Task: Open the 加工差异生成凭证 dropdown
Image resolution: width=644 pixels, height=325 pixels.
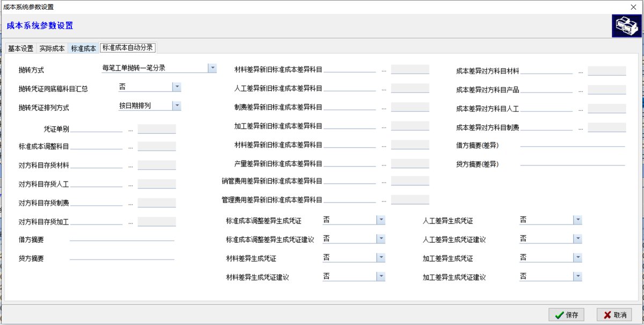Action: (577, 258)
